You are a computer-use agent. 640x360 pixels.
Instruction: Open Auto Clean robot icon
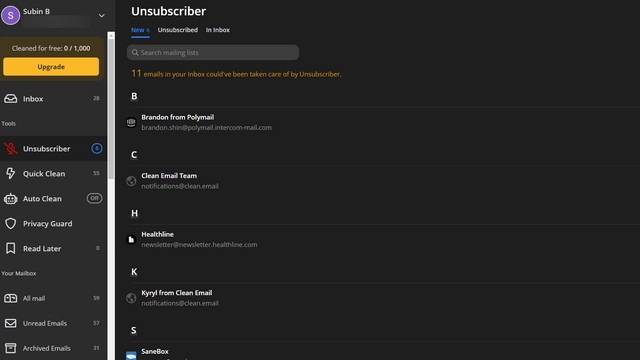point(11,199)
